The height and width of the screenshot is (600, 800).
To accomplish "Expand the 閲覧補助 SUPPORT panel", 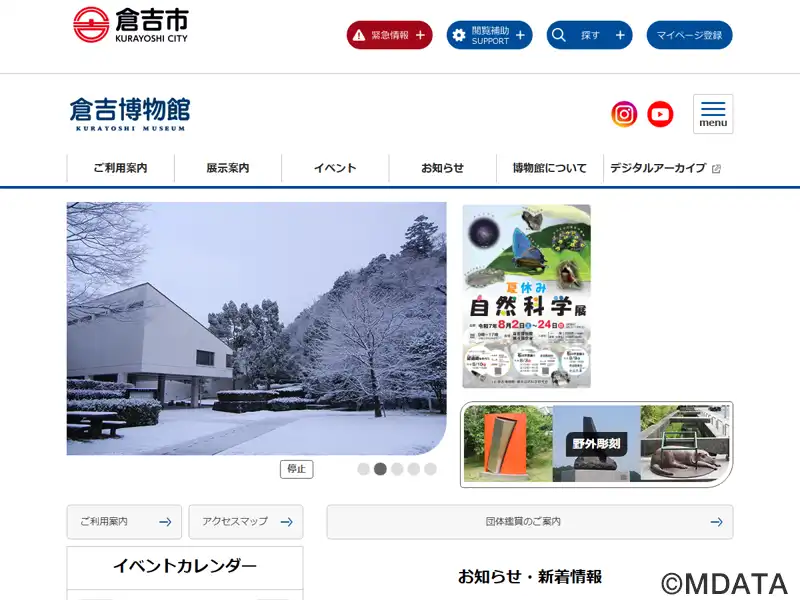I will 489,35.
